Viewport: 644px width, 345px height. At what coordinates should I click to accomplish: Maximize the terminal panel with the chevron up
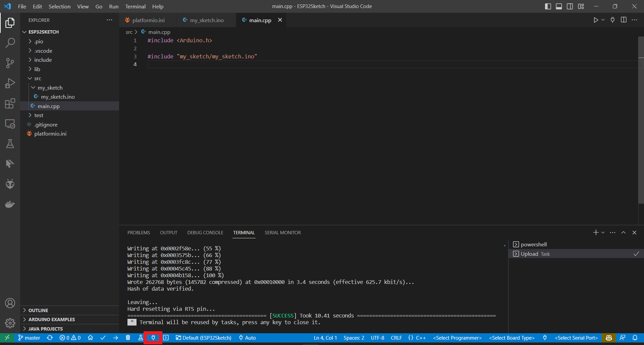coord(623,232)
